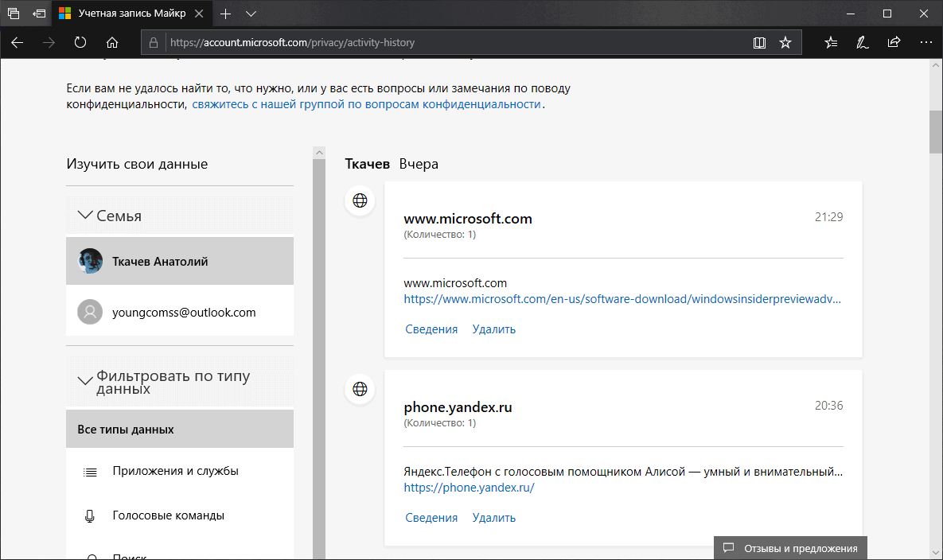The width and height of the screenshot is (943, 560).
Task: Click the set tabs aside icon
Action: (39, 14)
